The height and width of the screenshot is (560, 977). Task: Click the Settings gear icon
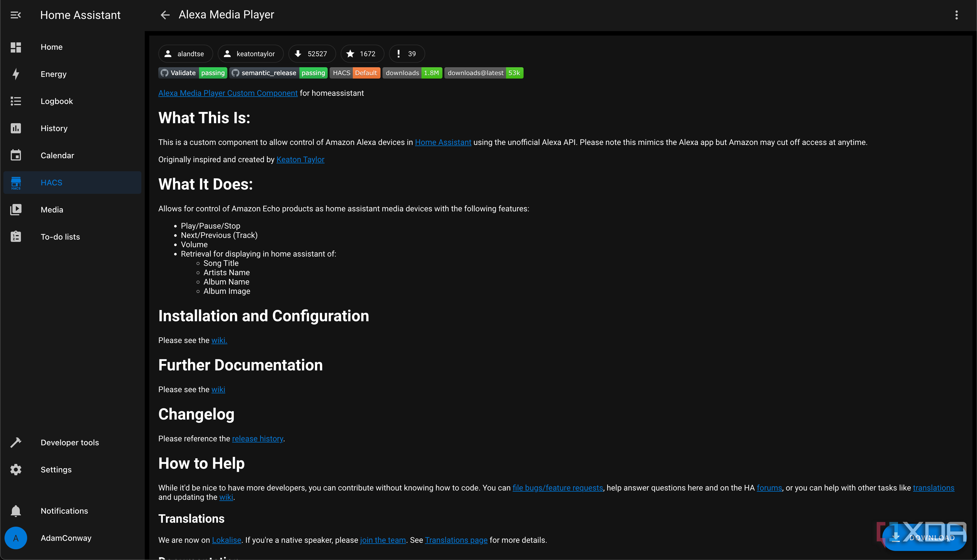16,470
